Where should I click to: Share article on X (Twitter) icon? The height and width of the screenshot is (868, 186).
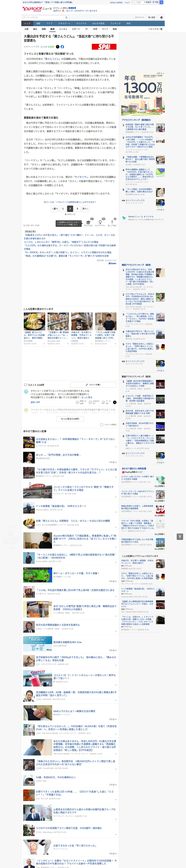[x=57, y=47]
